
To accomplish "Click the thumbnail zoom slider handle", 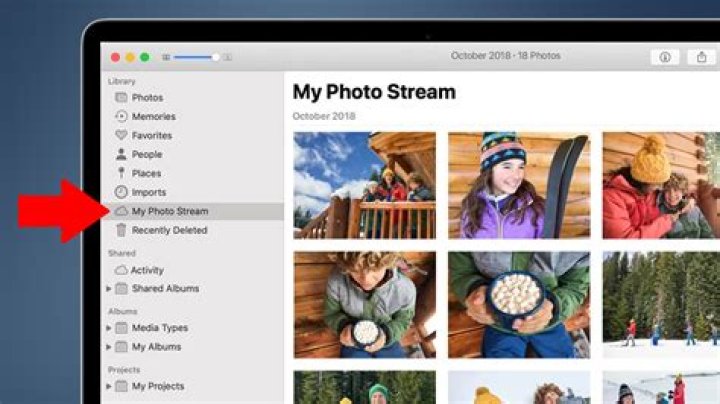I will (215, 57).
